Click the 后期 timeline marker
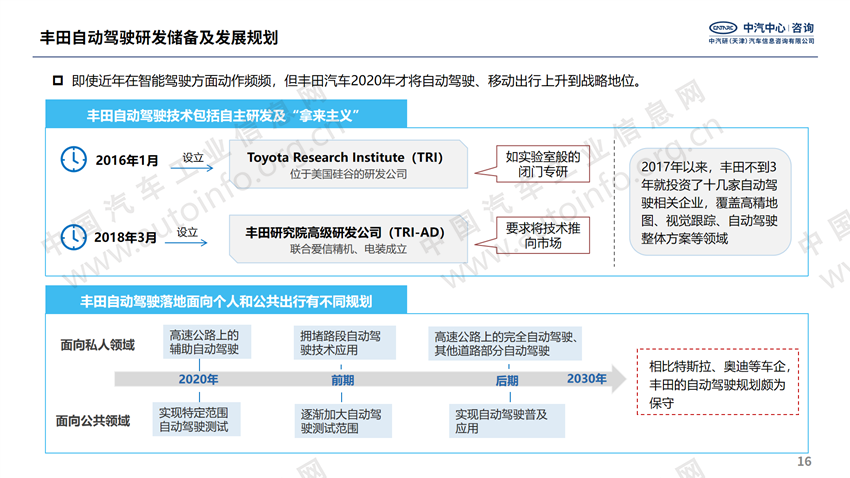Viewport: 850px width, 478px height. [507, 380]
